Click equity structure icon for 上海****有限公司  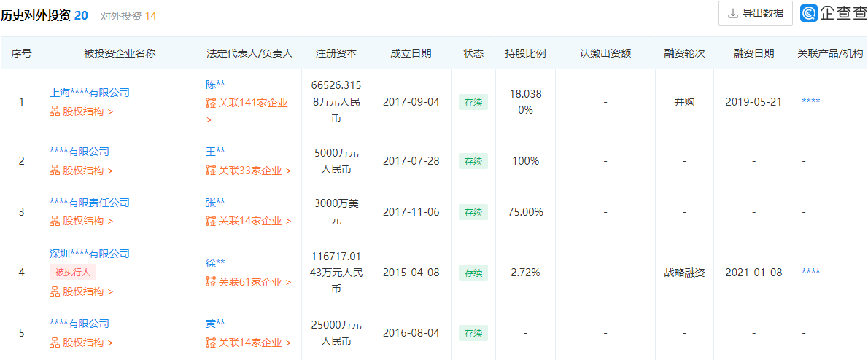[x=54, y=111]
